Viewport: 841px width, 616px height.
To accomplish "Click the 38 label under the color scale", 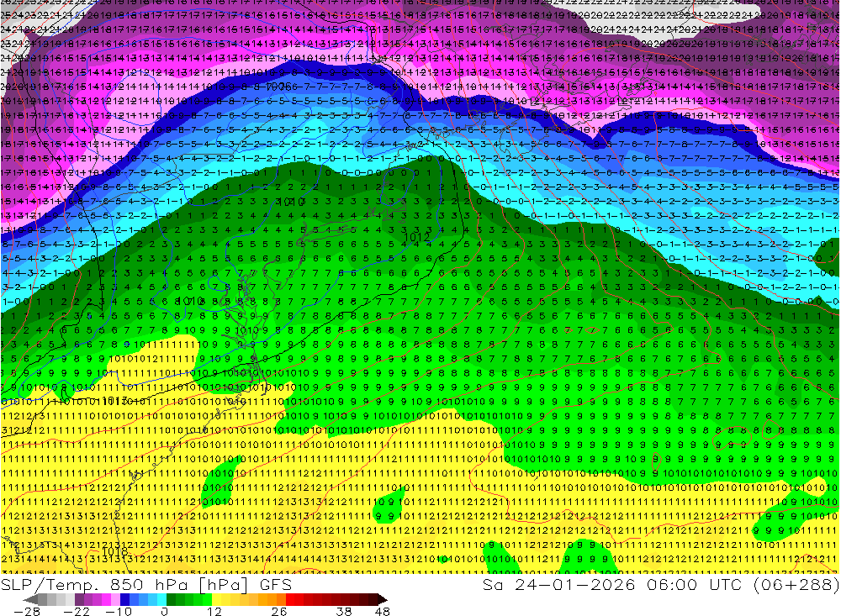I will click(344, 611).
